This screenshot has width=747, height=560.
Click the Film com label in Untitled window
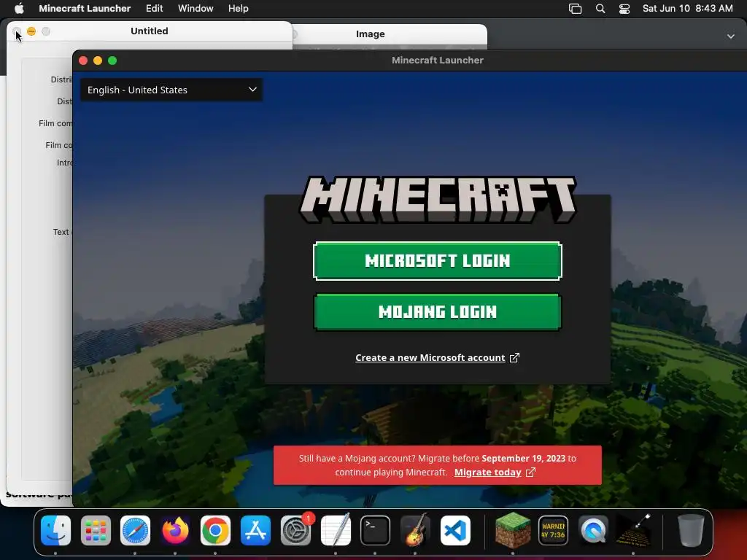click(55, 123)
